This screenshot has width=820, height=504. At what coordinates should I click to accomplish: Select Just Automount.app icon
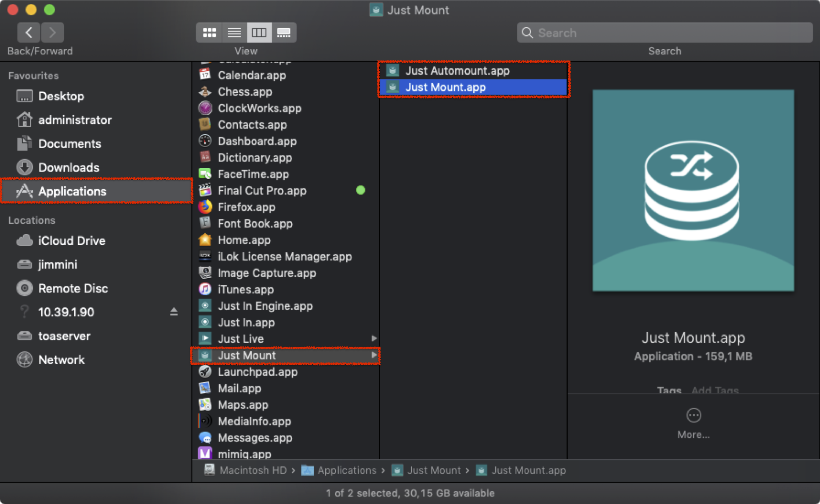coord(392,71)
